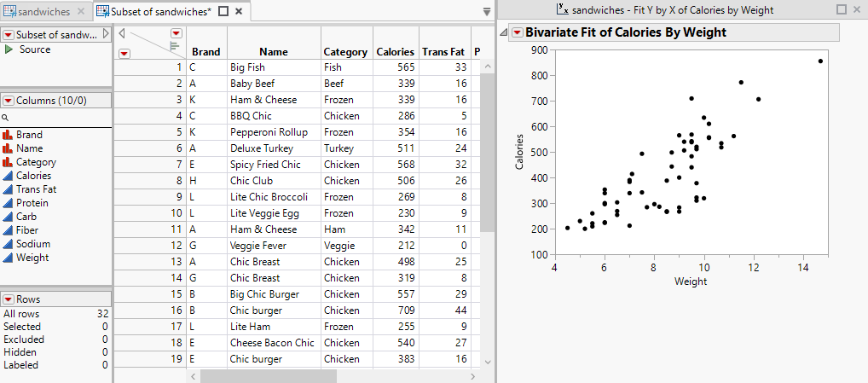Click the Calories continuous column icon

click(8, 176)
